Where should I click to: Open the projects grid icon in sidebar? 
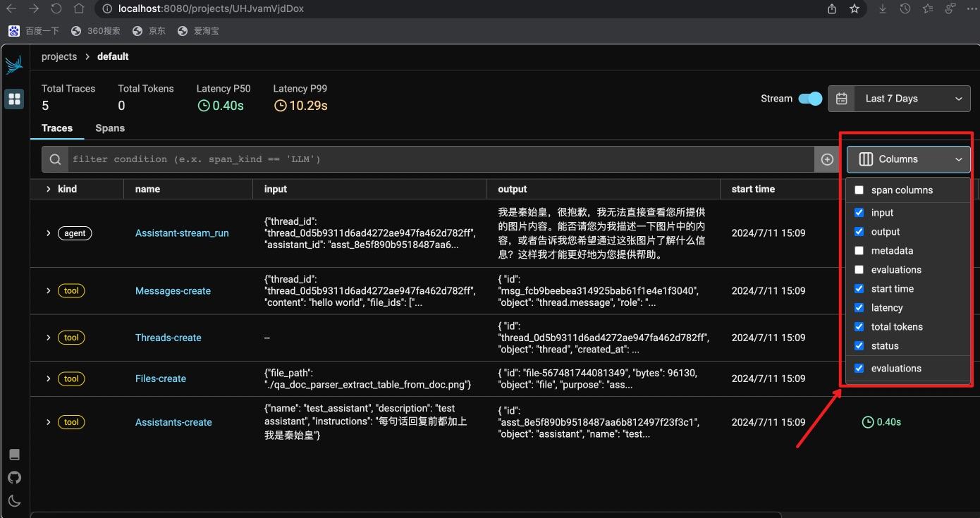[x=14, y=99]
